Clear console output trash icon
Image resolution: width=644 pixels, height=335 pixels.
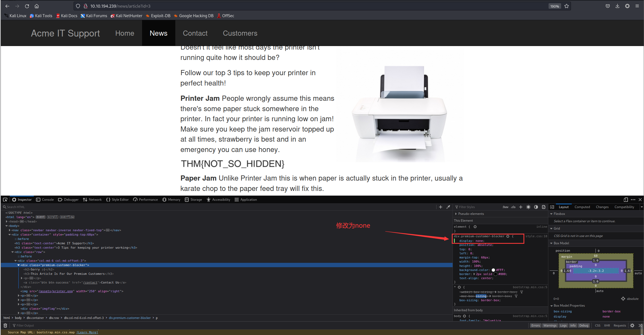[5, 325]
